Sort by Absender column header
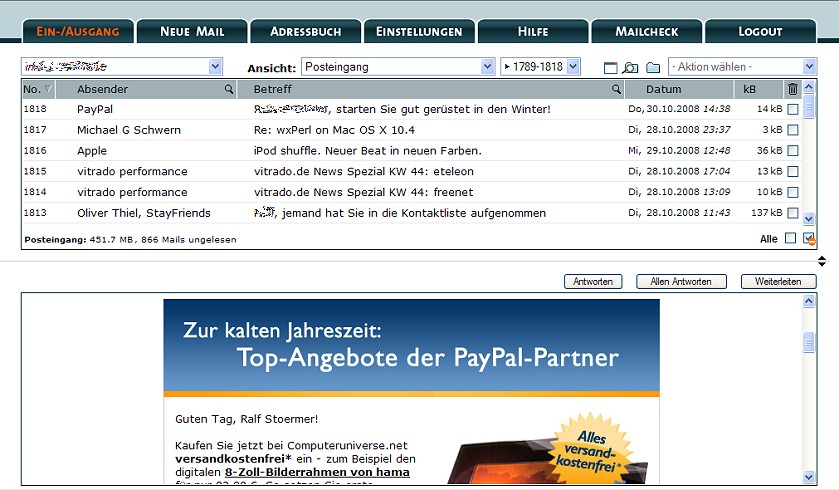Viewport: 839px width, 490px height. coord(102,89)
